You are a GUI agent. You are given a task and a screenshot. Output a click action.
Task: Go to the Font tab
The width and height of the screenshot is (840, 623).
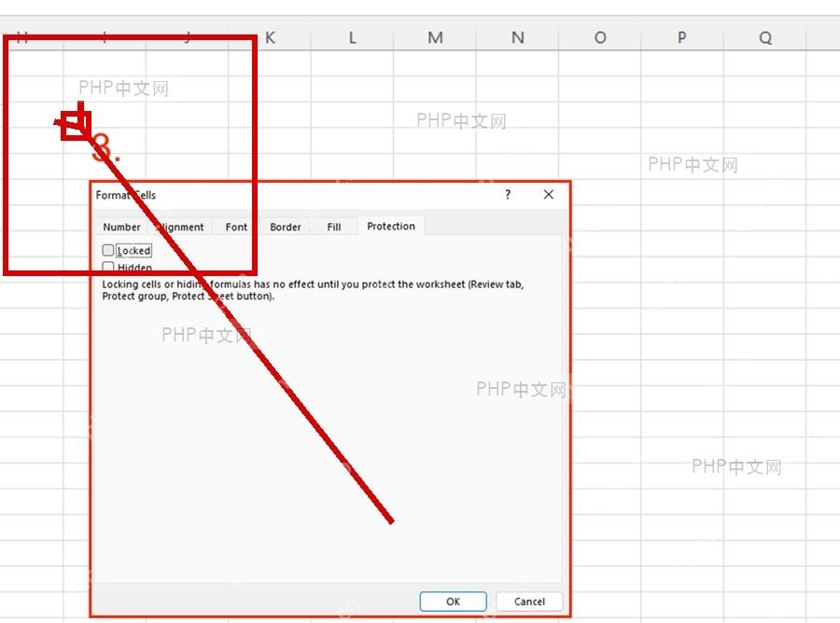coord(236,227)
